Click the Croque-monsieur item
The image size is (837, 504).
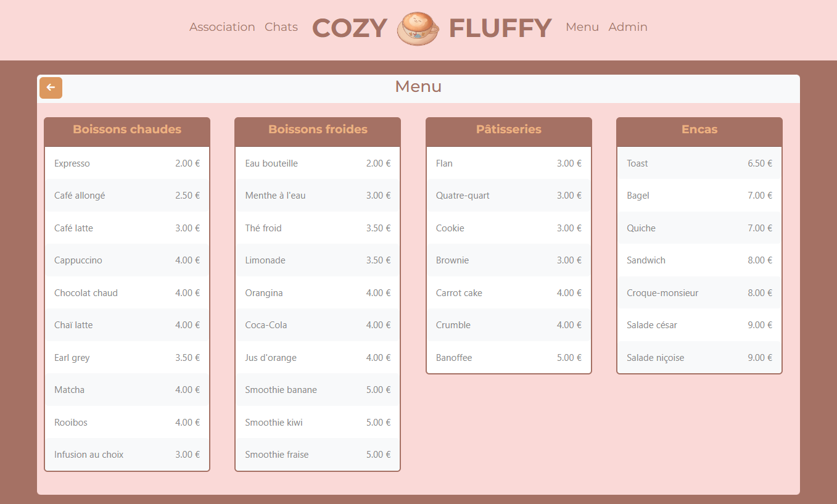699,293
